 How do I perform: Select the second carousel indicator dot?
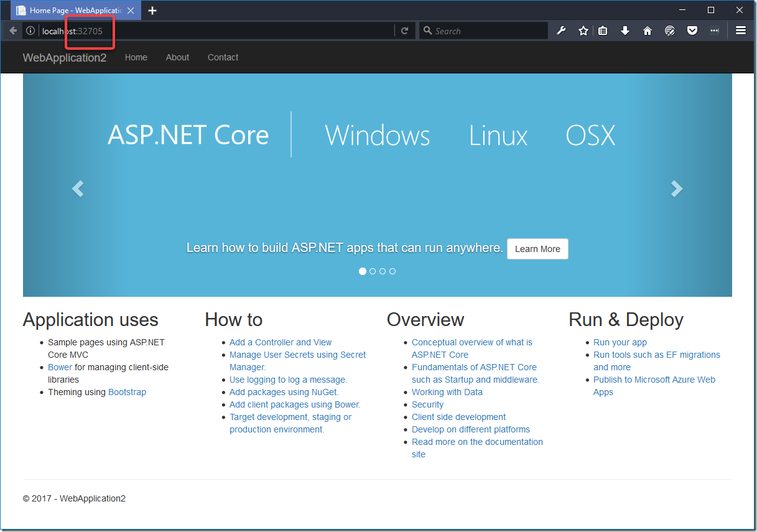point(373,271)
